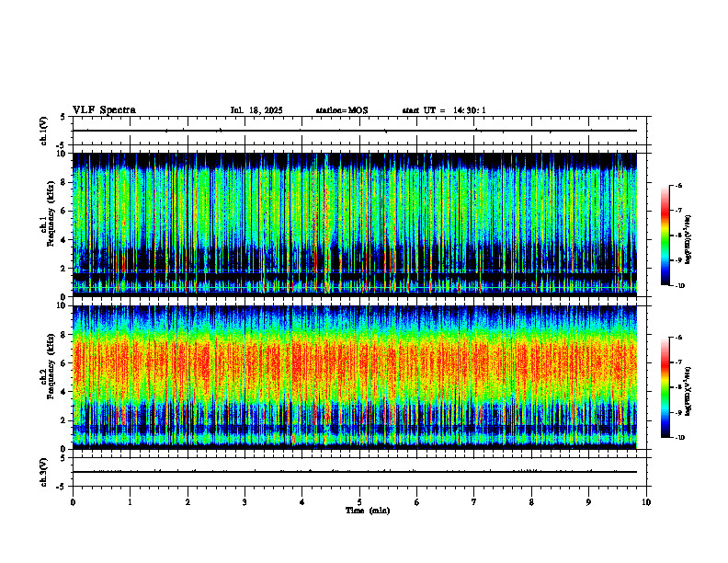The width and height of the screenshot is (728, 563).
Task: Click the time axis tick label "4"
Action: [x=302, y=502]
